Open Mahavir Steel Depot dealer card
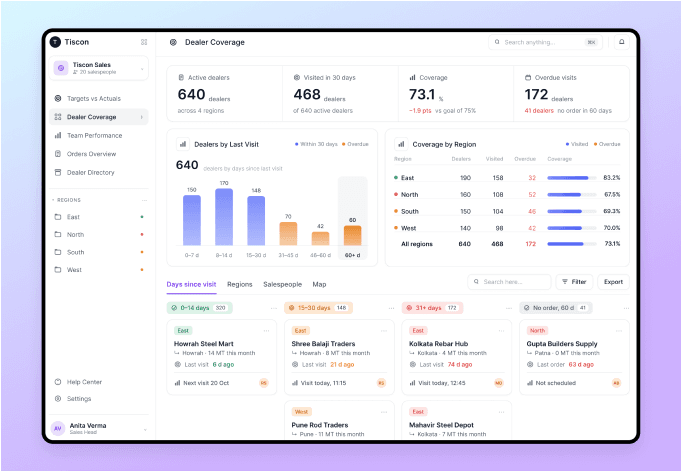The image size is (682, 472). point(457,420)
